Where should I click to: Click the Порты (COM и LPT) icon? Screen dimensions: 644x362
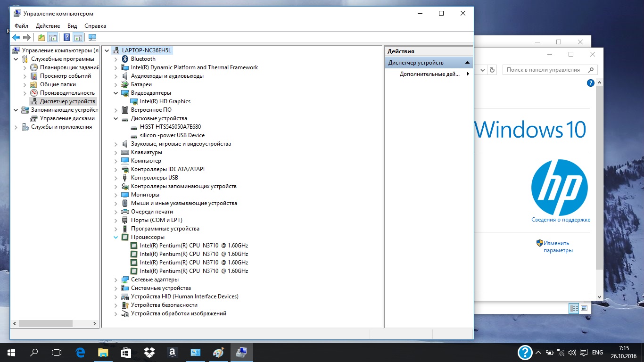click(125, 220)
